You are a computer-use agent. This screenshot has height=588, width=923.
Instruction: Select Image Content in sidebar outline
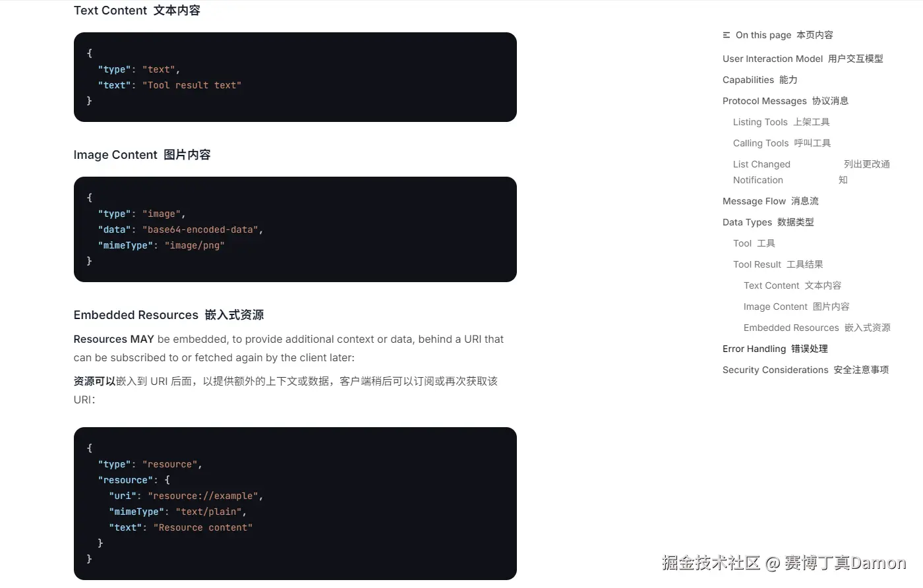(796, 307)
